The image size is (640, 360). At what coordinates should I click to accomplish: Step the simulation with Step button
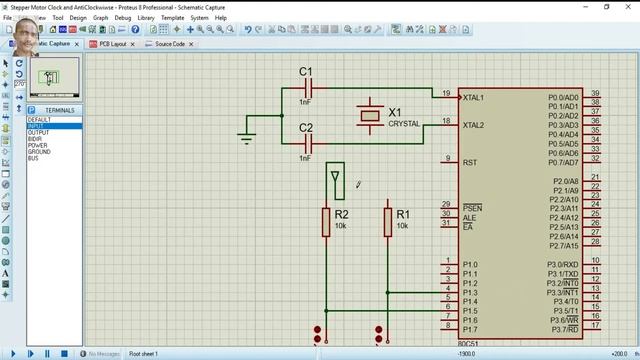coord(30,353)
